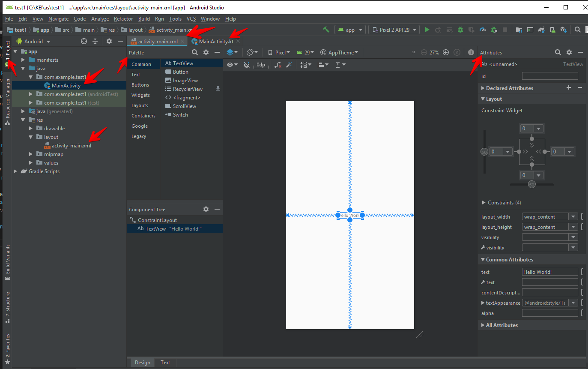Zoom in with the plus icon

pyautogui.click(x=446, y=52)
